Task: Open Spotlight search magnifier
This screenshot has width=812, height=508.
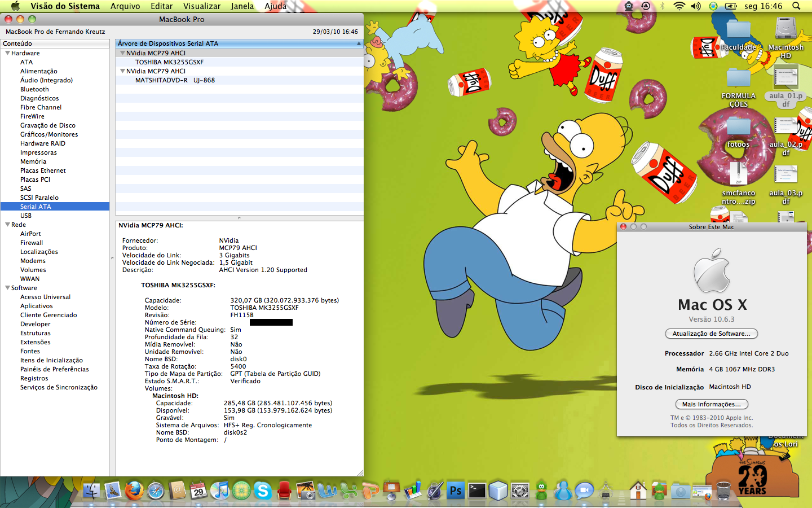Action: click(x=796, y=6)
